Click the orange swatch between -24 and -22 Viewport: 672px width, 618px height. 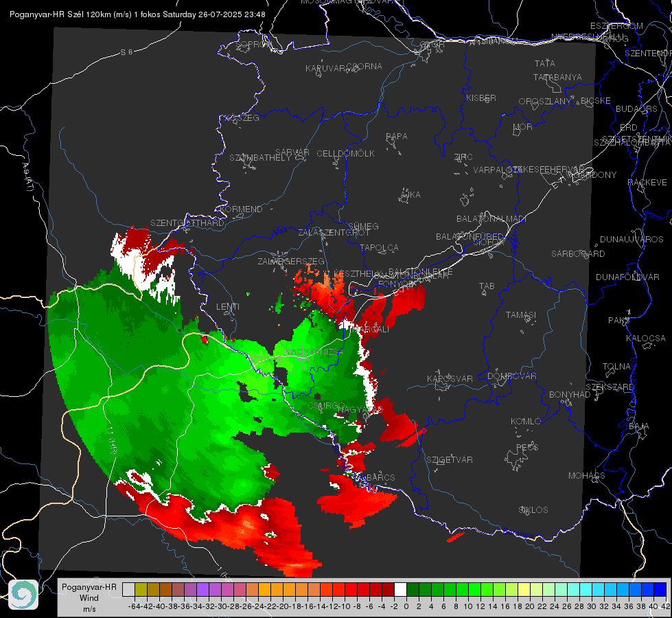click(x=264, y=590)
